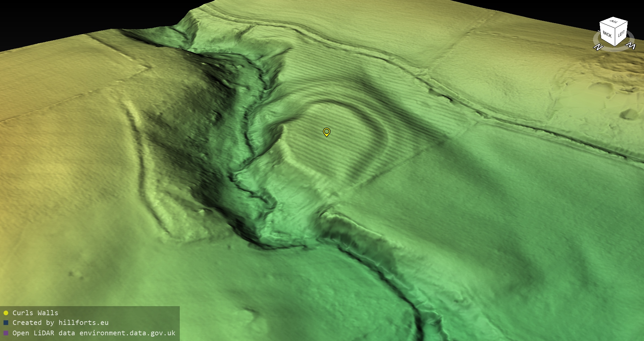Switch to LEFT view on the navigation cube
This screenshot has width=644, height=341.
[621, 34]
